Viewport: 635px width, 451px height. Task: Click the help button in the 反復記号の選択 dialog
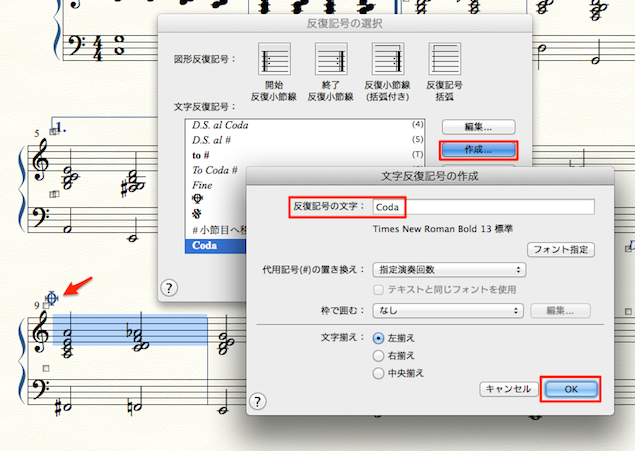coord(169,288)
